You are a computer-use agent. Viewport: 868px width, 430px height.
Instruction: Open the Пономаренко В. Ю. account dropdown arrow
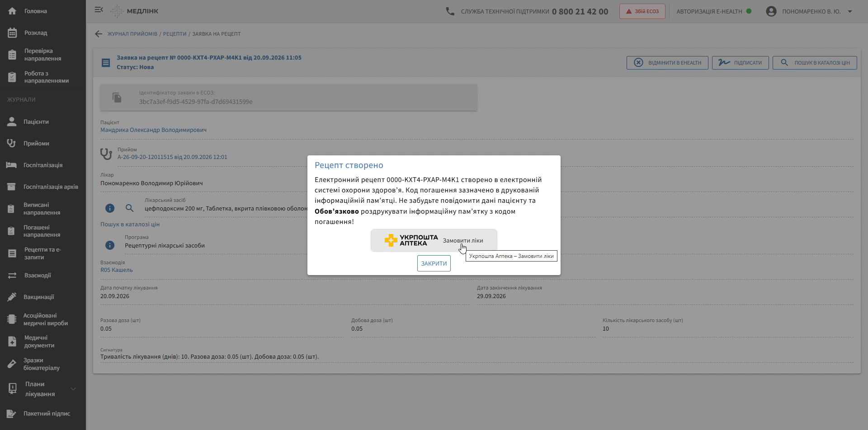click(850, 11)
